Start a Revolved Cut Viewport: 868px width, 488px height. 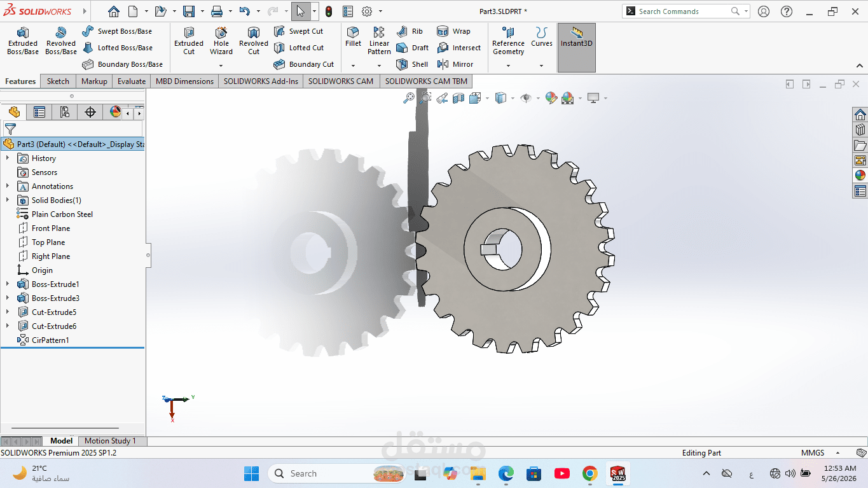tap(254, 41)
